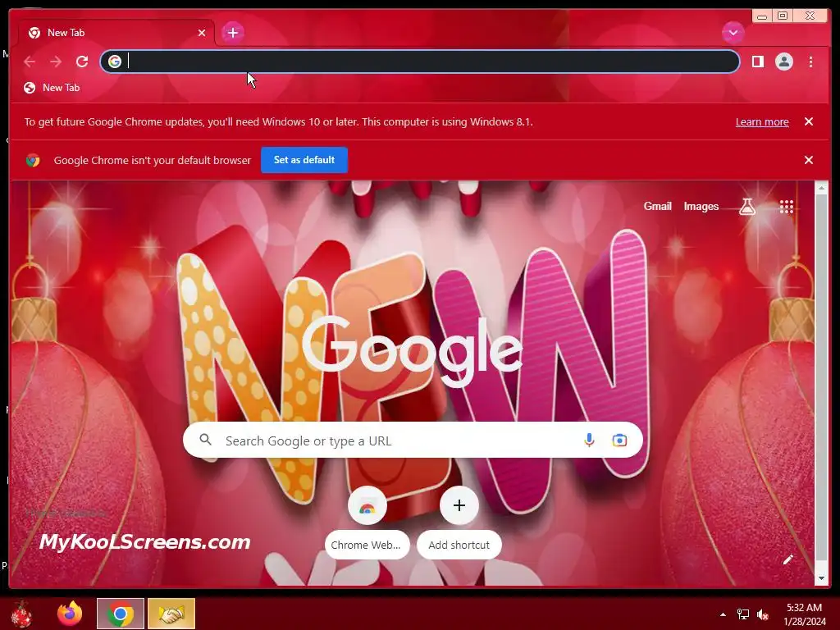Go back using the back arrow
840x630 pixels.
(30, 62)
